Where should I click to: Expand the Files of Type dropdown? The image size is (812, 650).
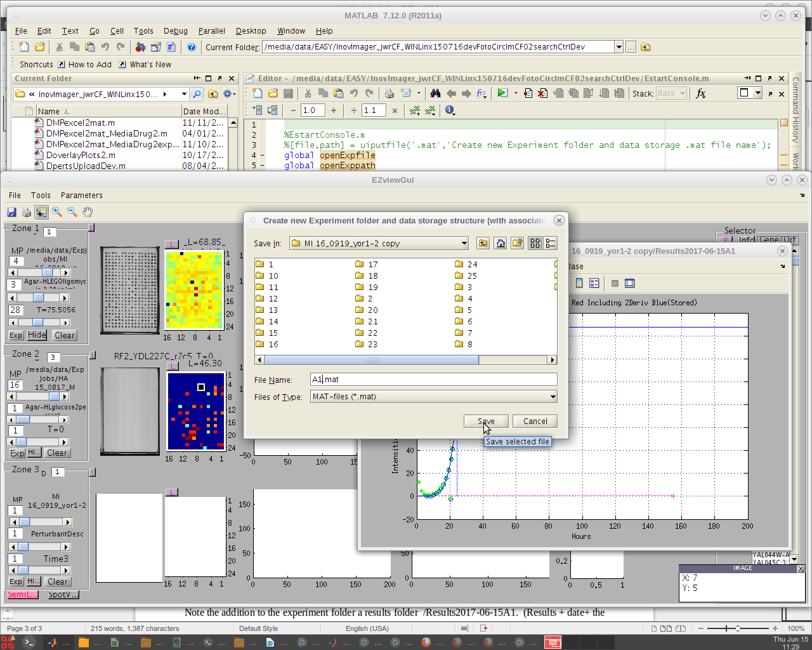553,397
